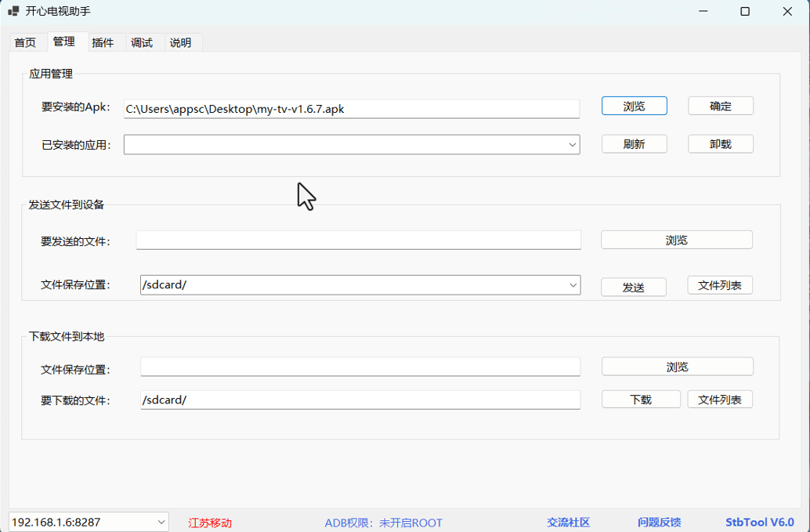
Task: Click the 发送 button
Action: (x=633, y=288)
